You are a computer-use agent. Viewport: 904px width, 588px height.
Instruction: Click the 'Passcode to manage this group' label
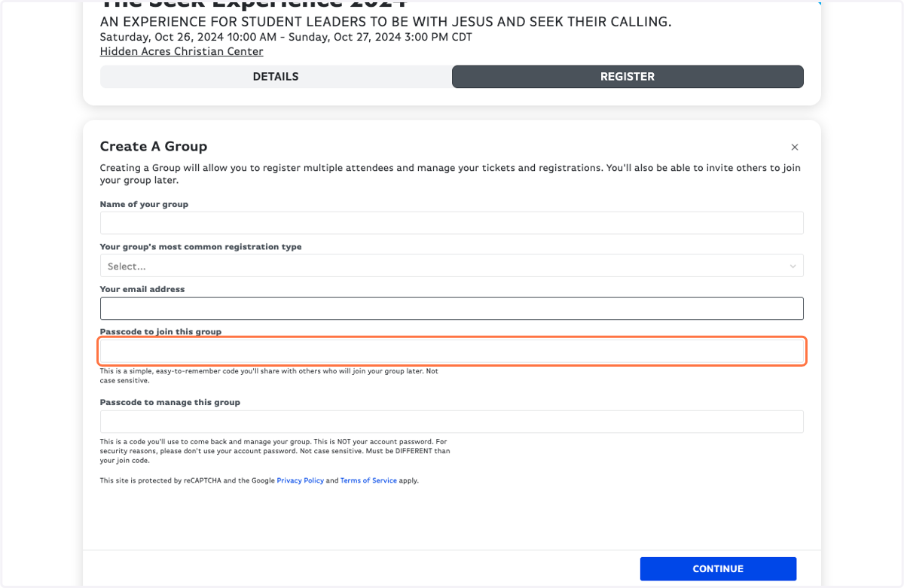170,402
